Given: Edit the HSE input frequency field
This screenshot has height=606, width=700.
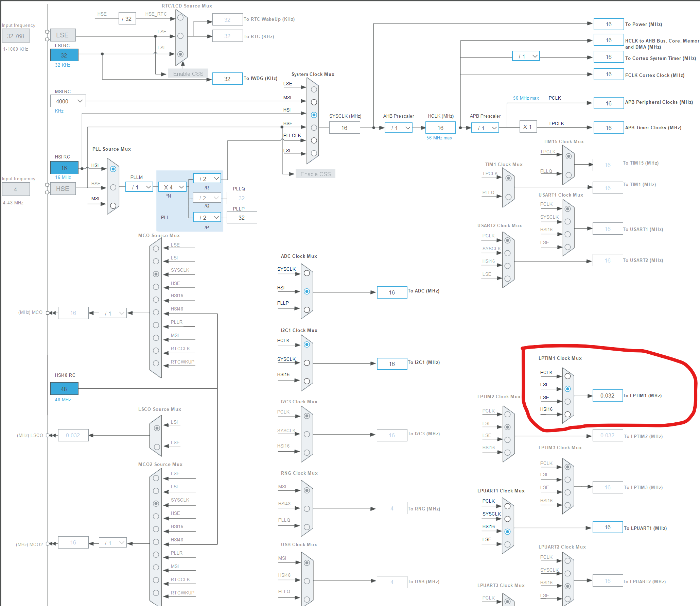Looking at the screenshot, I should click(16, 189).
